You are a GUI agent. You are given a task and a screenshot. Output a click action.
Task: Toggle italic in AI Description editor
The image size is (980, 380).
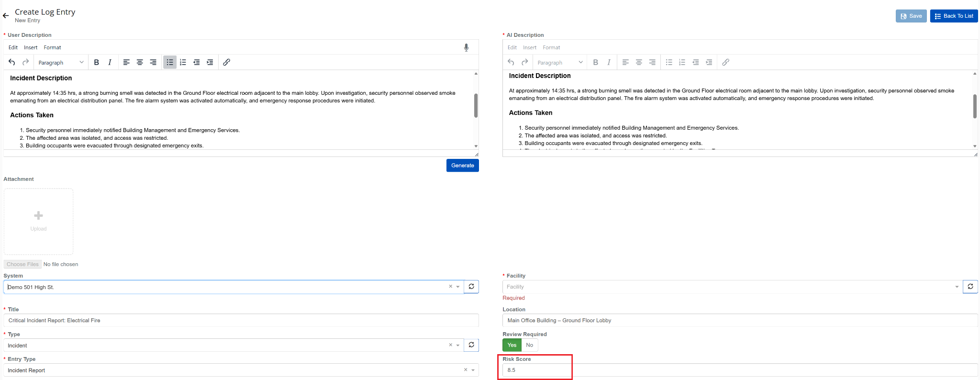click(x=609, y=62)
